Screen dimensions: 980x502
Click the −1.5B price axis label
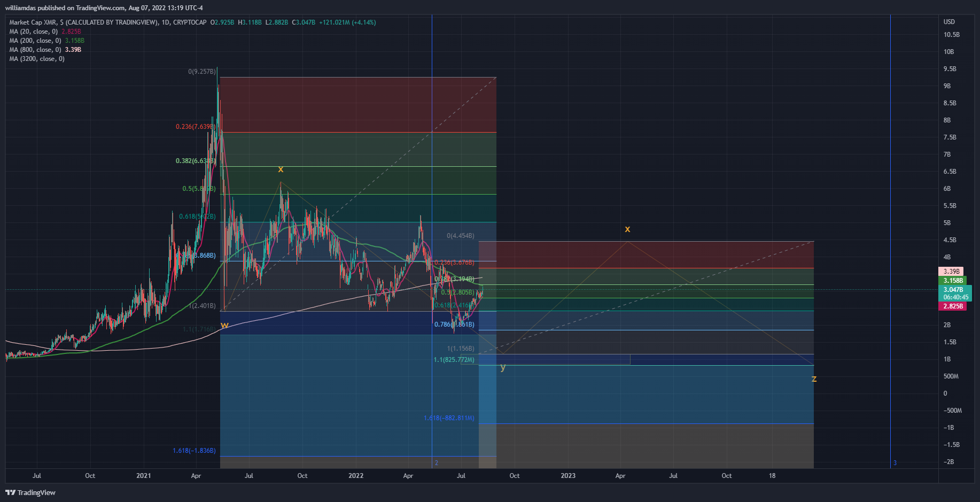952,445
